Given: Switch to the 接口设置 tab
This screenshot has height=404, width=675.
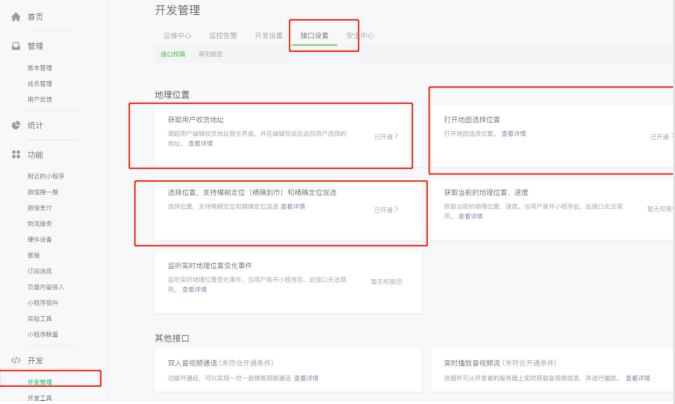Looking at the screenshot, I should tap(314, 35).
